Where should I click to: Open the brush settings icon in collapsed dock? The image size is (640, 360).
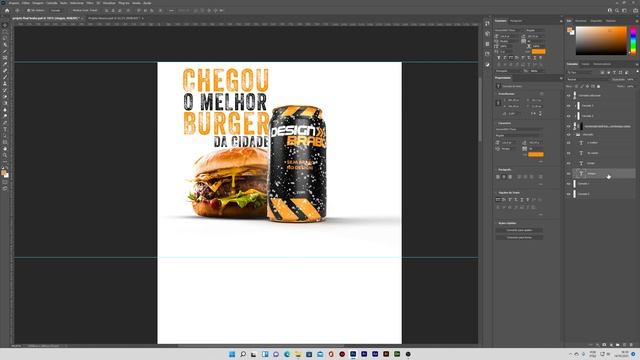(487, 33)
